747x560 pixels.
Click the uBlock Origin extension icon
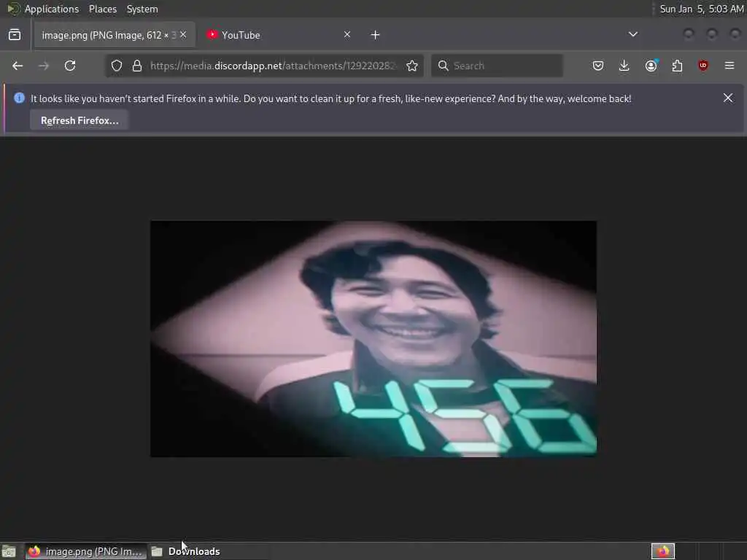pos(703,66)
